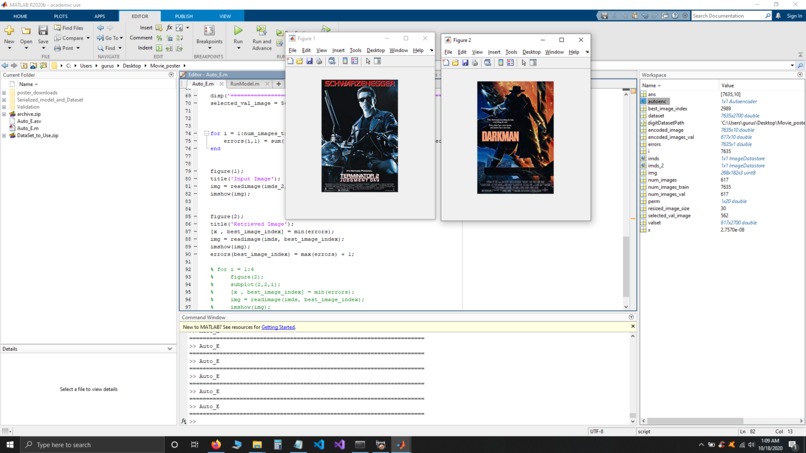Close the Getting Started banner
806x453 pixels.
coord(633,327)
